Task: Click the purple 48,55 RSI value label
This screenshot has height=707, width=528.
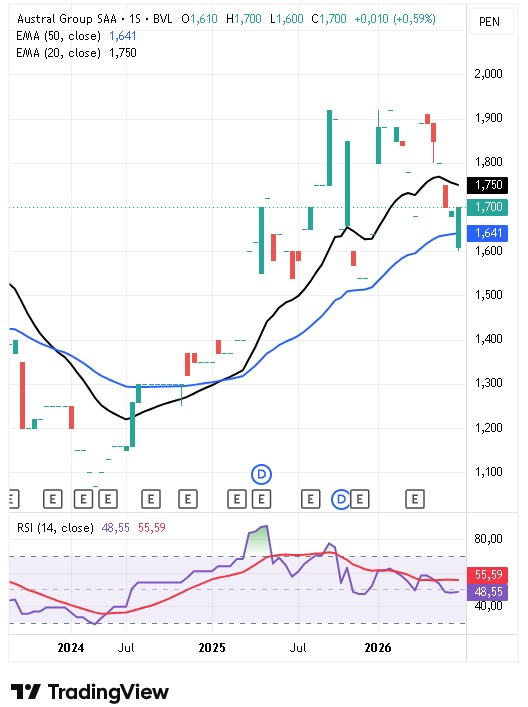Action: pyautogui.click(x=488, y=592)
